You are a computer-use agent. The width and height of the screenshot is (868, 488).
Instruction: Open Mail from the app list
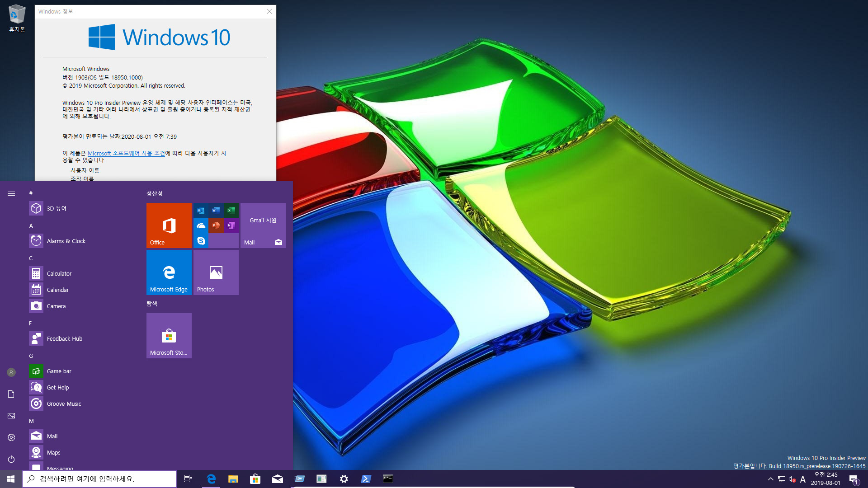(81, 436)
